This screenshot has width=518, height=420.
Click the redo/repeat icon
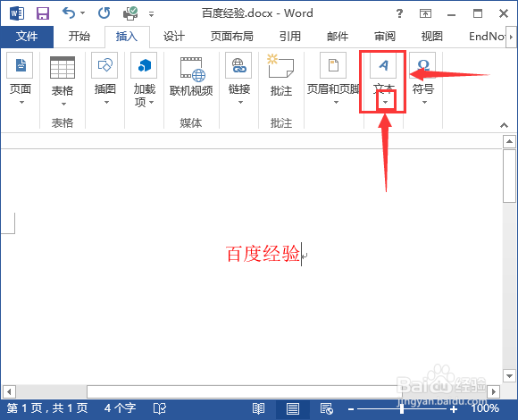pos(104,13)
